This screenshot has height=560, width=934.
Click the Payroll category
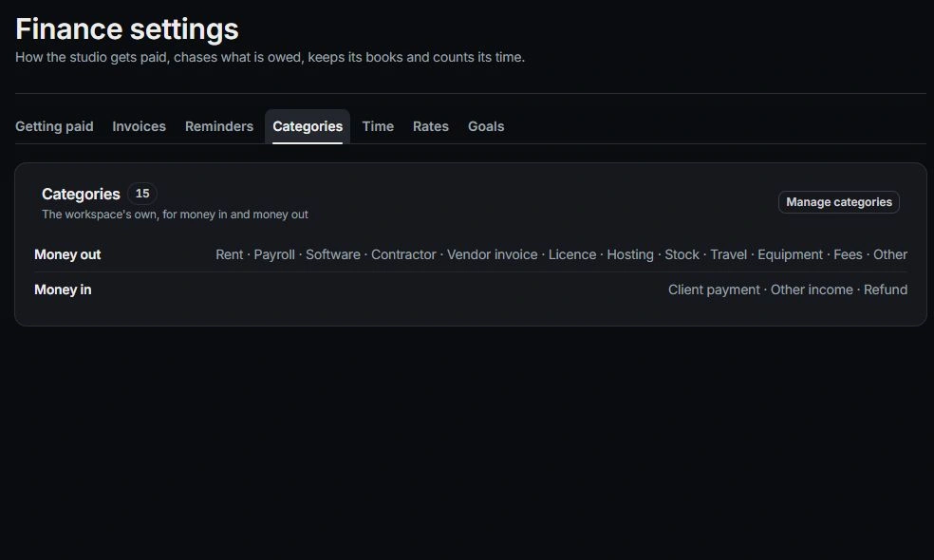coord(274,254)
